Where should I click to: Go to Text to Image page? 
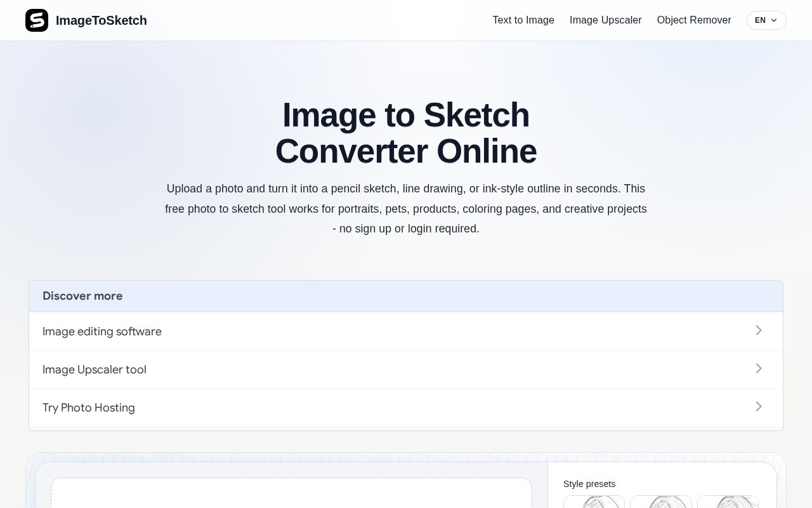click(x=523, y=20)
